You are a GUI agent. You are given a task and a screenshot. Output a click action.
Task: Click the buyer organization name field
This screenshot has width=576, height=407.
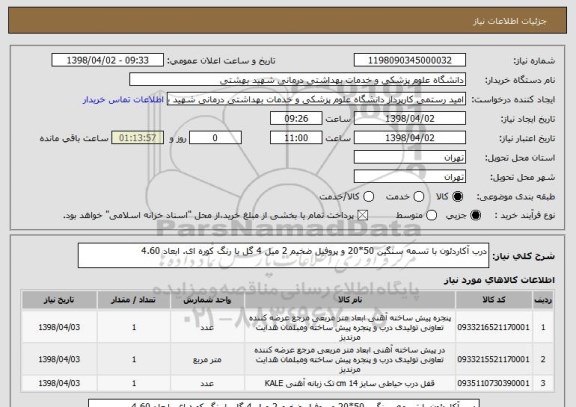298,80
